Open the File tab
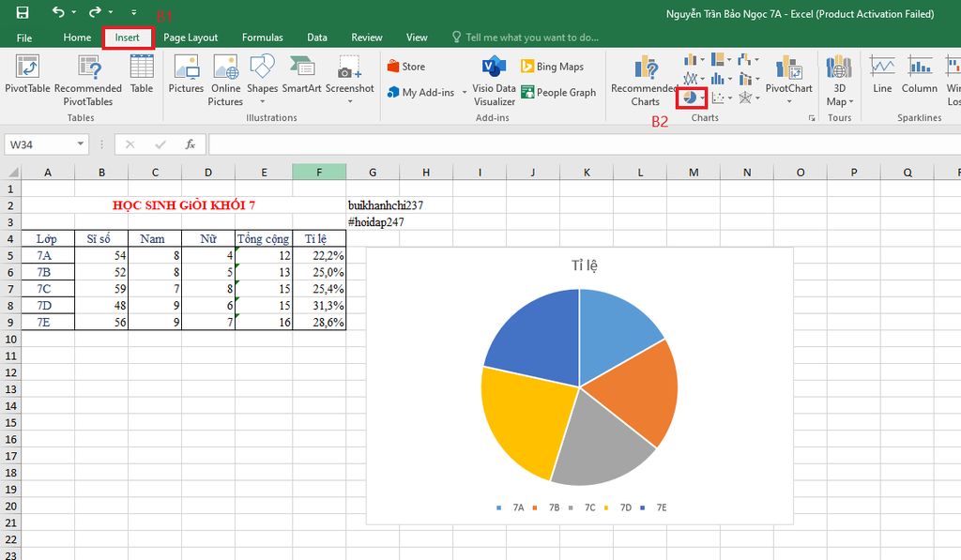Screen dimensions: 961x560 [x=24, y=38]
